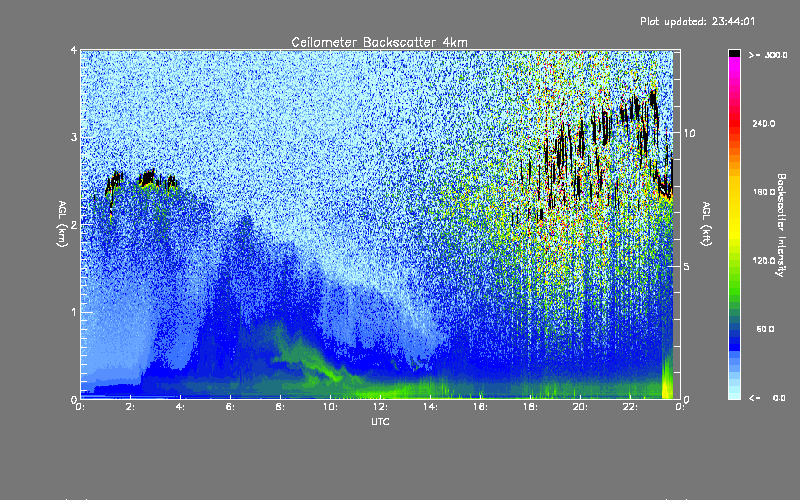Click the '10:' hour tick on the UTC axis
The image size is (800, 500).
click(x=331, y=407)
